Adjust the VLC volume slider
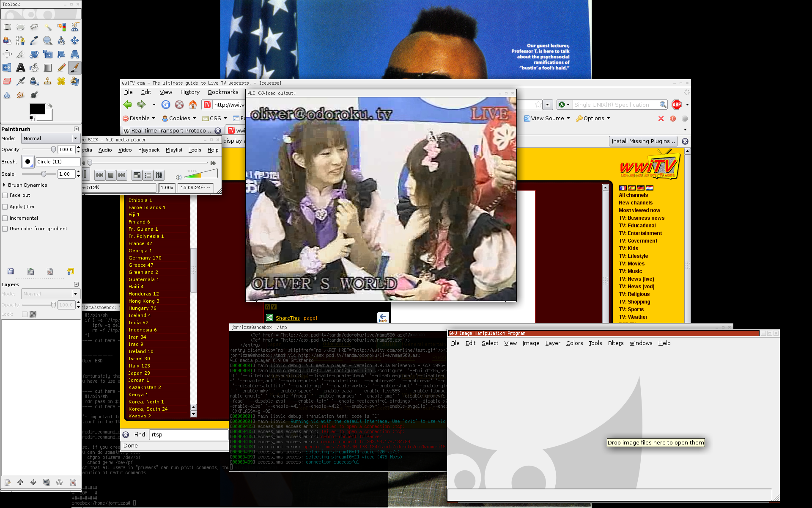 pyautogui.click(x=201, y=174)
